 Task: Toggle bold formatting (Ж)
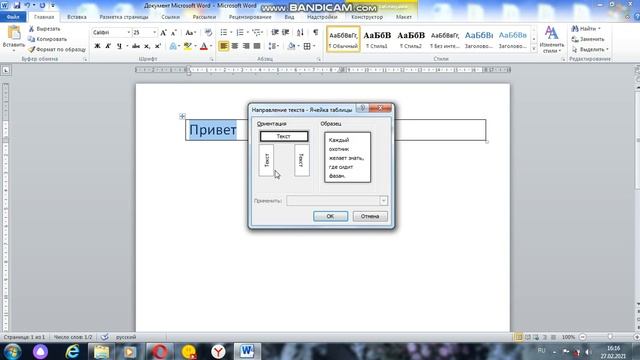click(97, 46)
